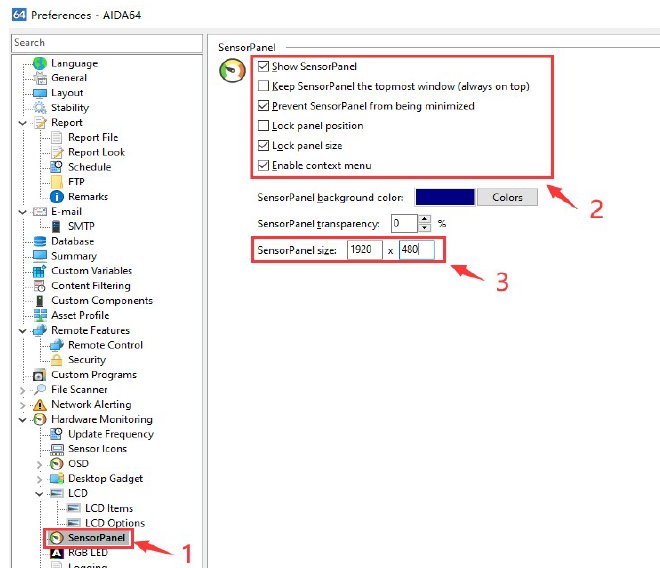660x568 pixels.
Task: Click the Database icon
Action: [x=40, y=241]
